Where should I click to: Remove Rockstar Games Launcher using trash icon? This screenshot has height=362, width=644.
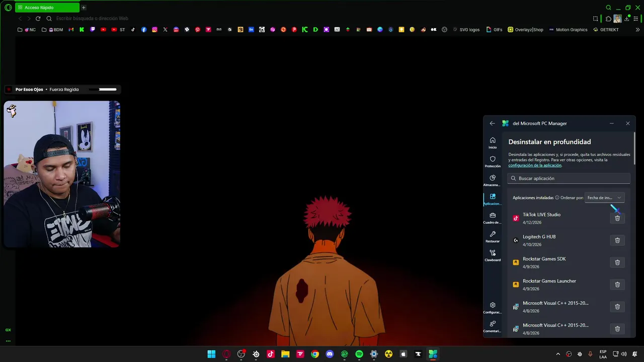[617, 285]
